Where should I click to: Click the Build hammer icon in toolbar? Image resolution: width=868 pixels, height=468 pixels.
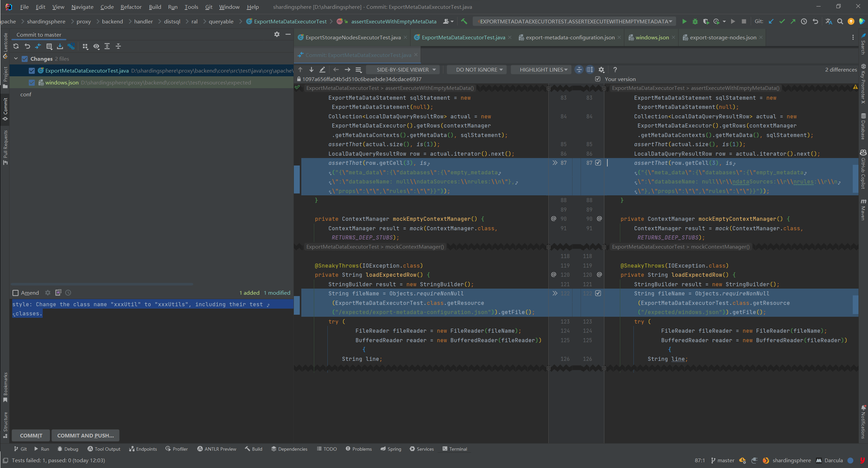pos(464,21)
